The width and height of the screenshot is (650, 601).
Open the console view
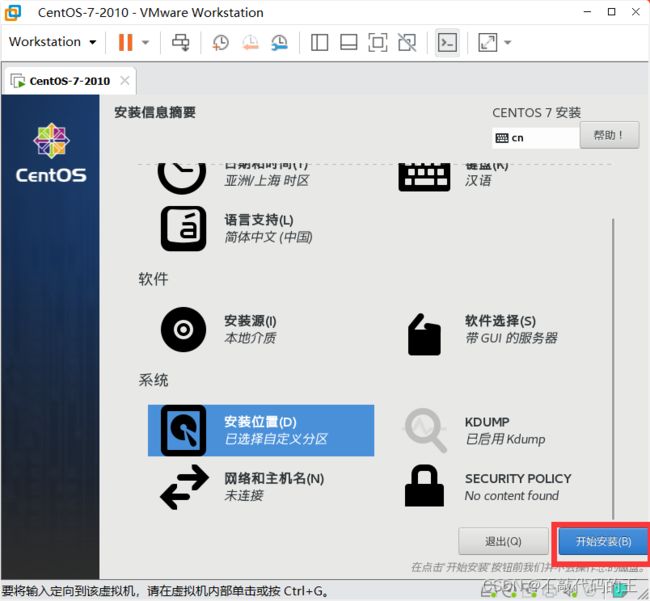point(447,42)
